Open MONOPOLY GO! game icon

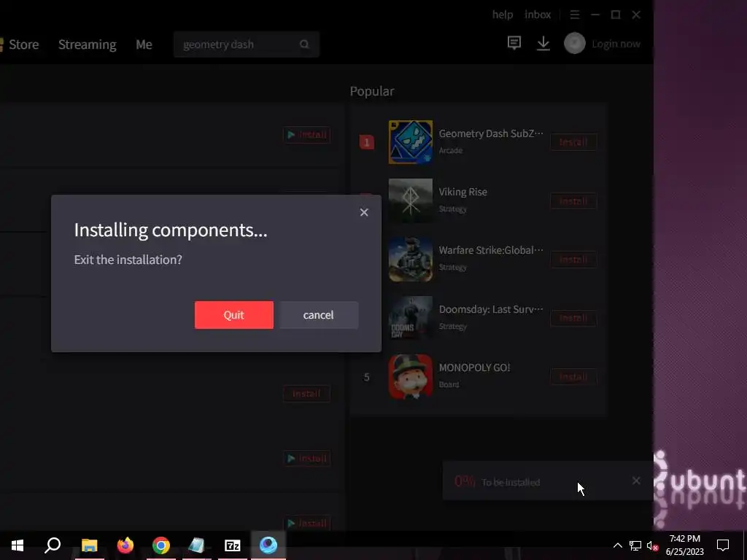(411, 377)
